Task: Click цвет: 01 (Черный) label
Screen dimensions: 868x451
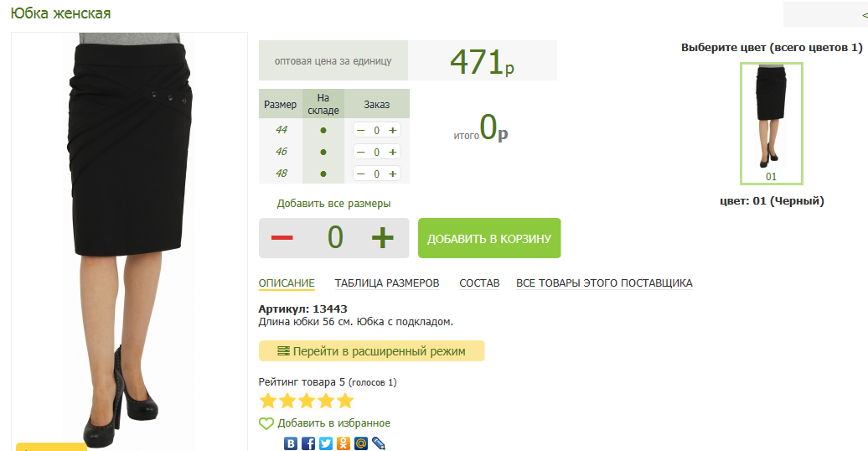Action: point(772,200)
